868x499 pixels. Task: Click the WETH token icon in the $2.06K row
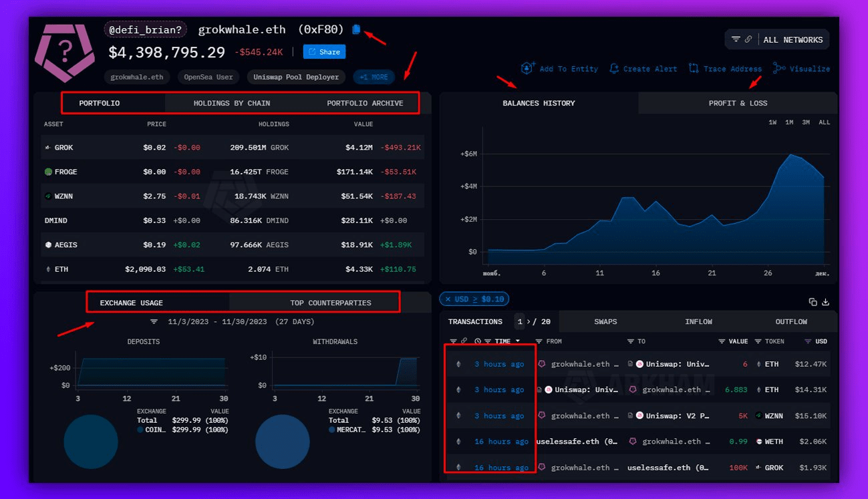coord(759,442)
